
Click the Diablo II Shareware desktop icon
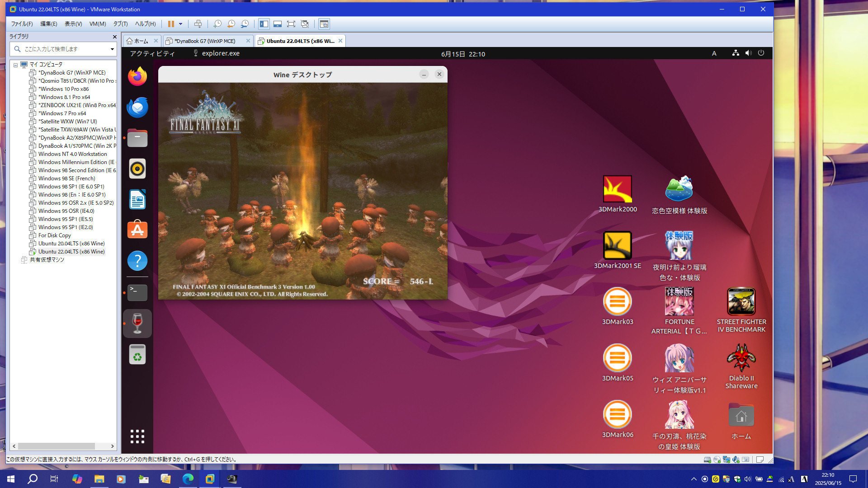tap(741, 366)
